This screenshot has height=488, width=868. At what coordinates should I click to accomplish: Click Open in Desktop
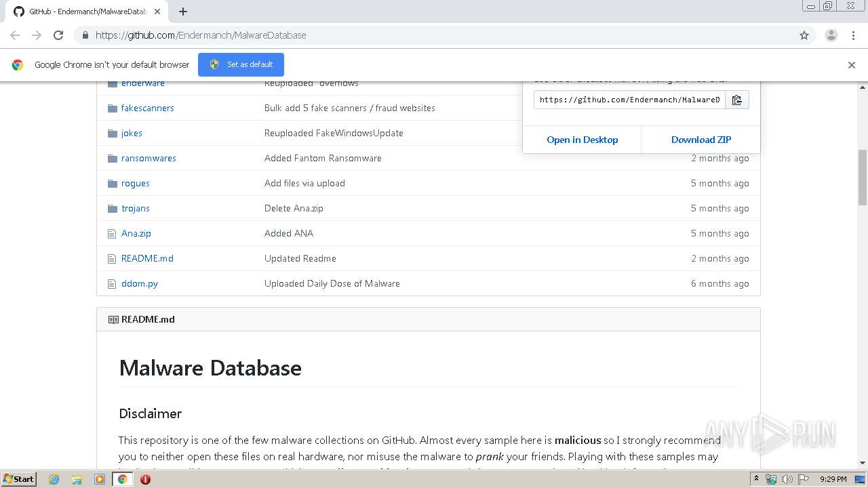tap(582, 140)
